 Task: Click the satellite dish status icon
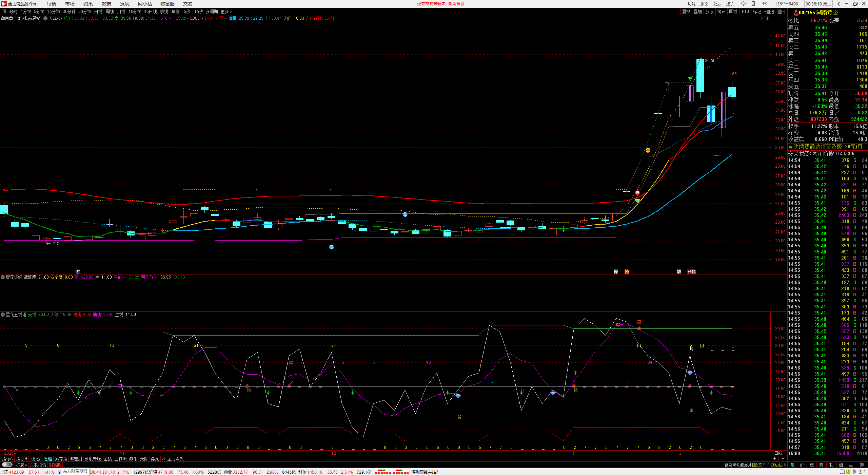click(855, 472)
